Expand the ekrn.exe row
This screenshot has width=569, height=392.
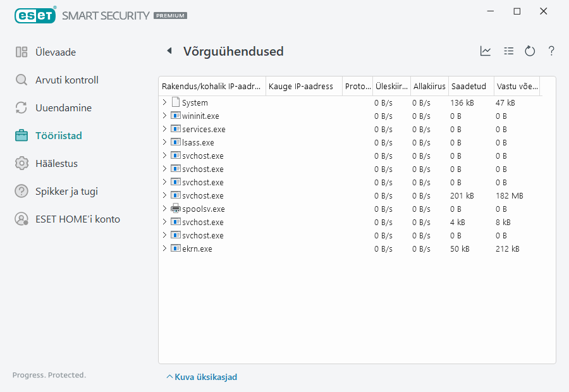click(x=164, y=248)
